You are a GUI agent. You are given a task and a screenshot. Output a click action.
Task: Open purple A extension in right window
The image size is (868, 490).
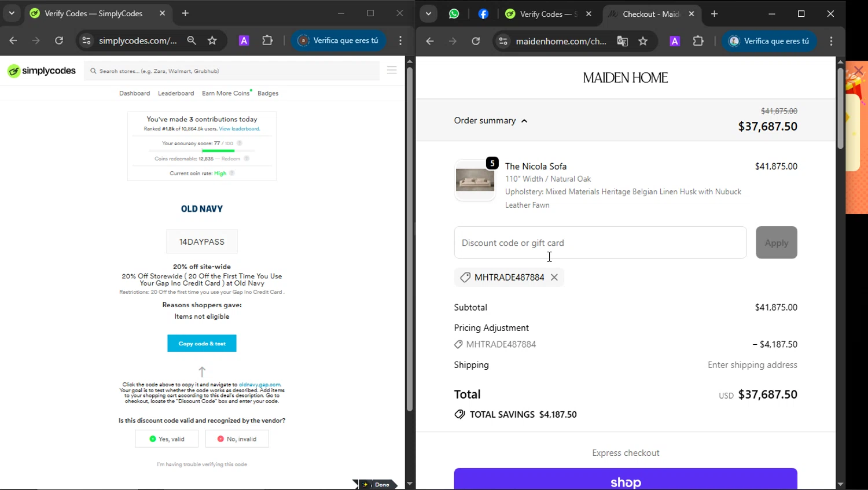[x=675, y=41]
